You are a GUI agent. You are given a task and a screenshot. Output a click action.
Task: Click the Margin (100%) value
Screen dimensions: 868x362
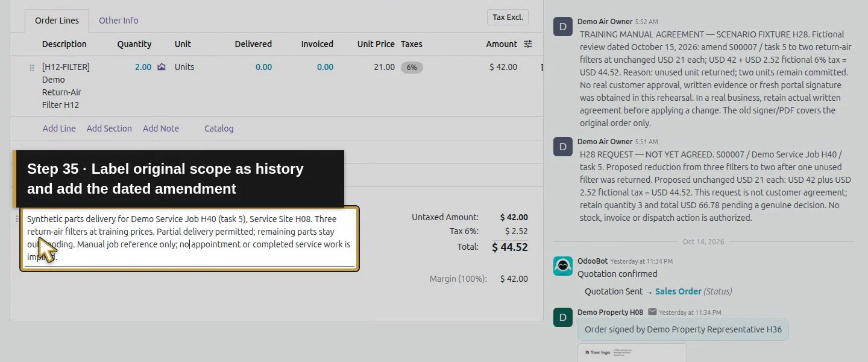tap(514, 279)
